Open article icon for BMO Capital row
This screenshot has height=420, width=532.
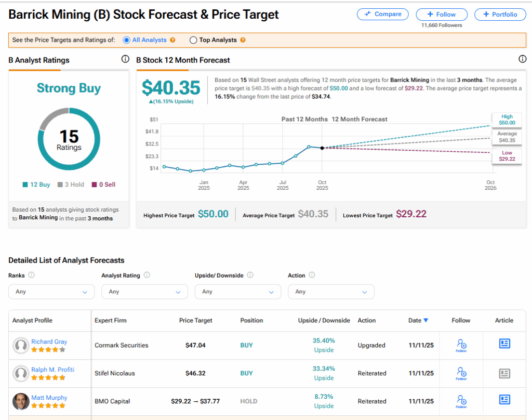click(x=504, y=400)
